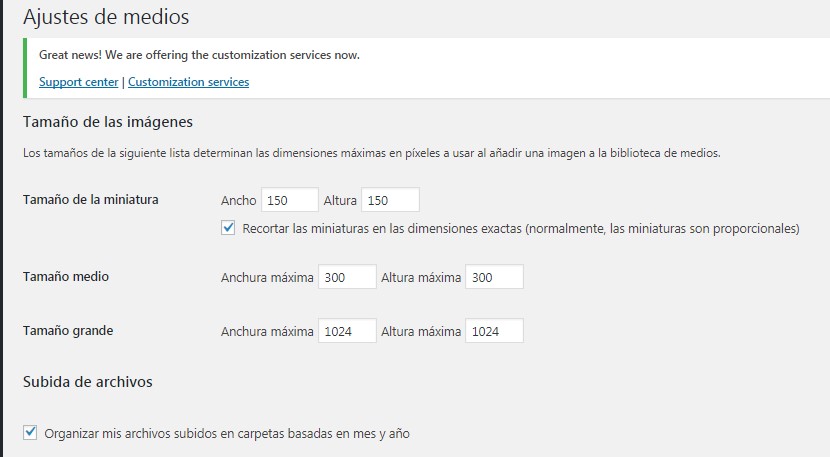The image size is (830, 457).
Task: Click the 'Tamaño grande' label
Action: point(68,330)
